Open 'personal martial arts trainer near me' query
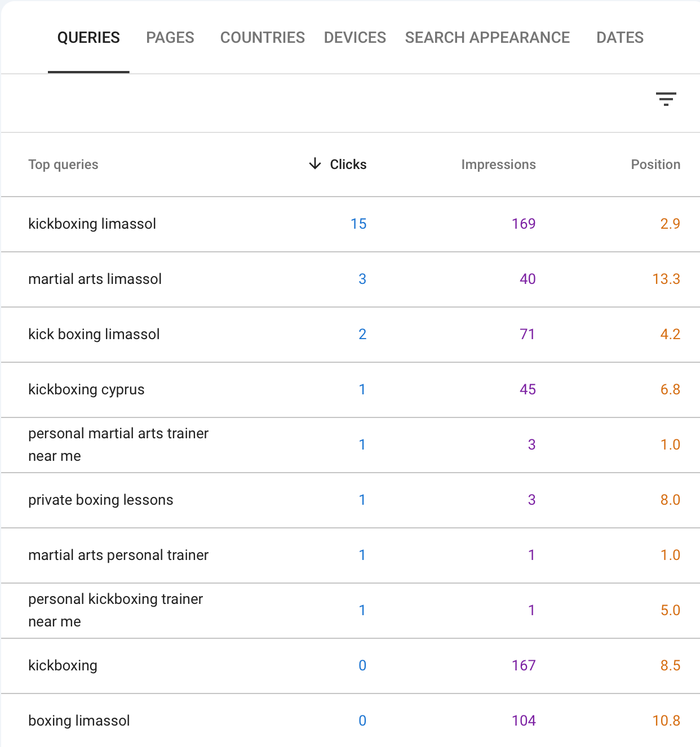This screenshot has width=700, height=747. (x=118, y=444)
